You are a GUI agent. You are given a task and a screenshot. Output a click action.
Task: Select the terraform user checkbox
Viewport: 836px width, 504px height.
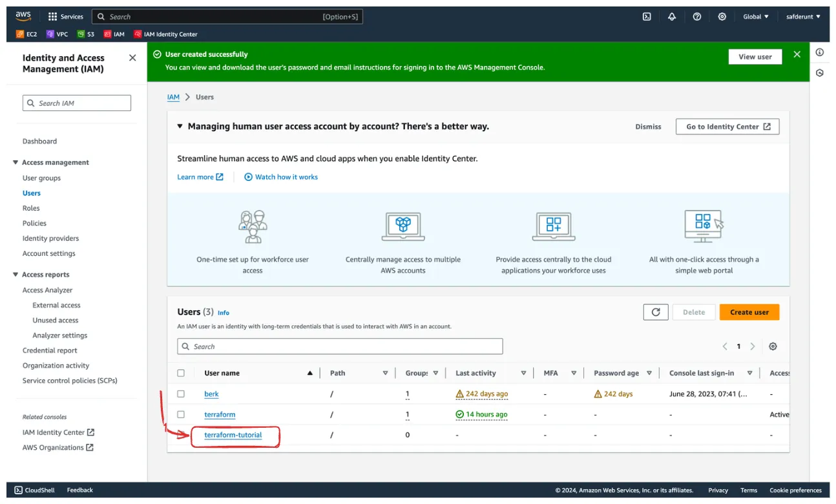[181, 414]
